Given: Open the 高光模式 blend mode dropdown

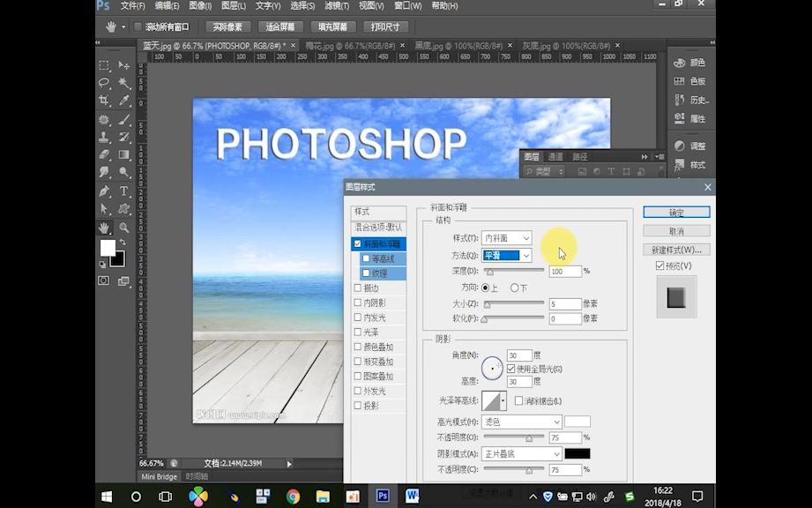Looking at the screenshot, I should [x=520, y=422].
